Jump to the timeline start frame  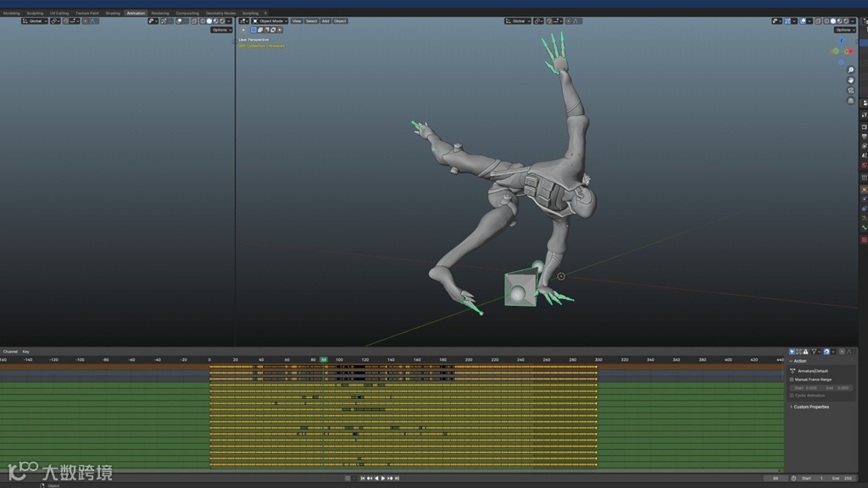click(363, 479)
